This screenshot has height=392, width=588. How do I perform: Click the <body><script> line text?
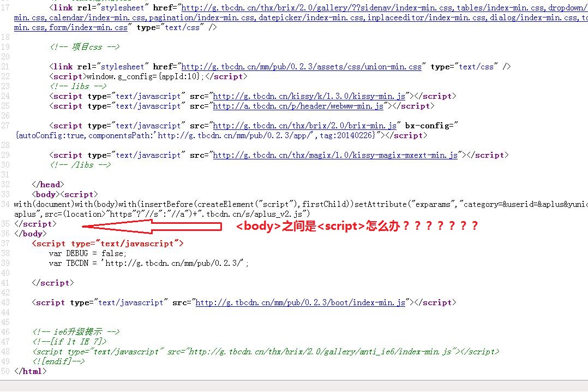click(x=65, y=194)
